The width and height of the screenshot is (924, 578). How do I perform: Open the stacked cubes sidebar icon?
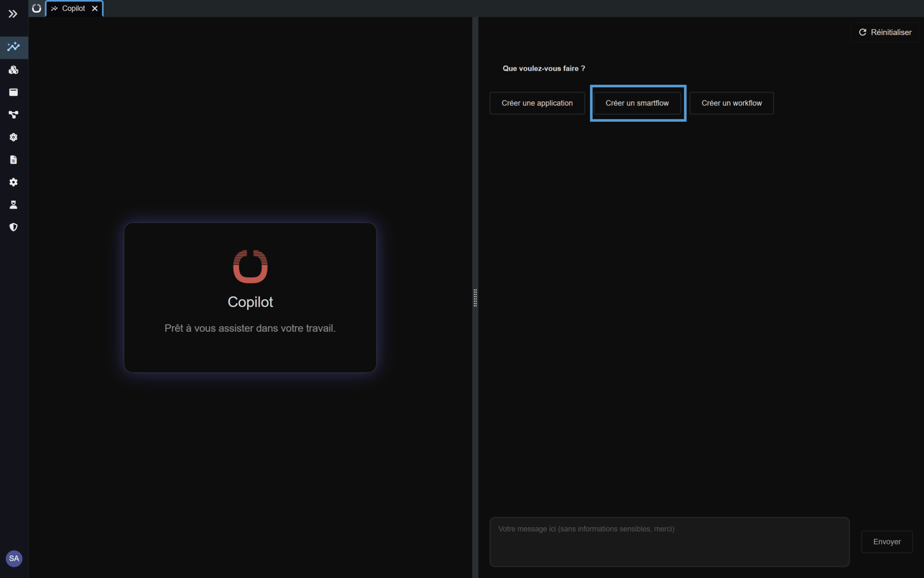[13, 70]
